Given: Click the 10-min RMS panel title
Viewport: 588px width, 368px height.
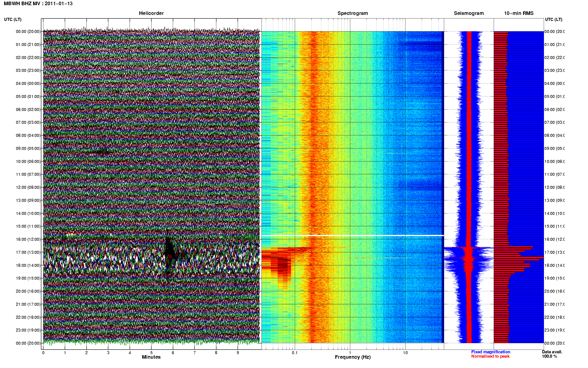Looking at the screenshot, I should point(519,13).
